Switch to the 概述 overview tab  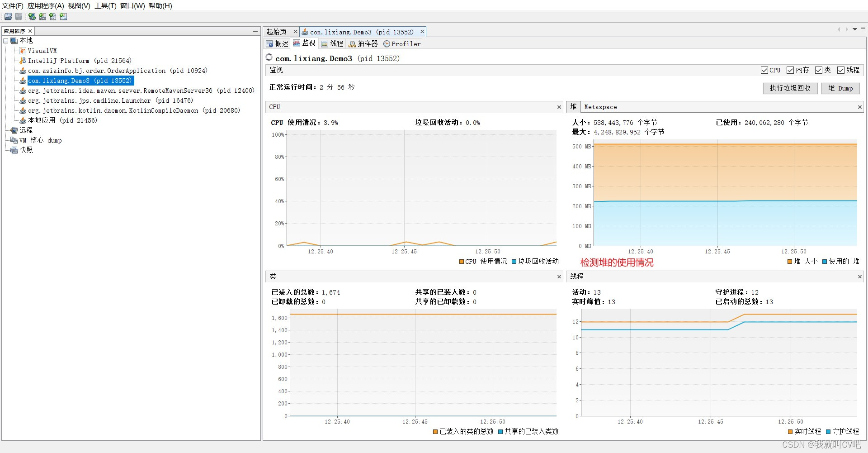pyautogui.click(x=277, y=44)
